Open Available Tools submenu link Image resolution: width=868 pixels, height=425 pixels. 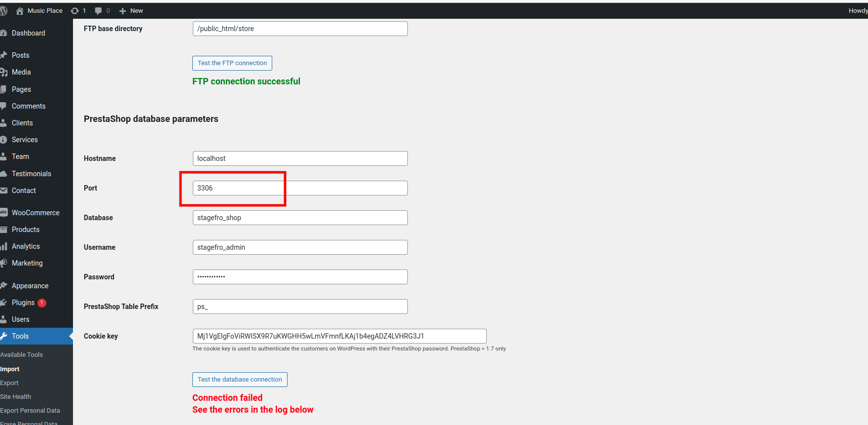point(21,355)
